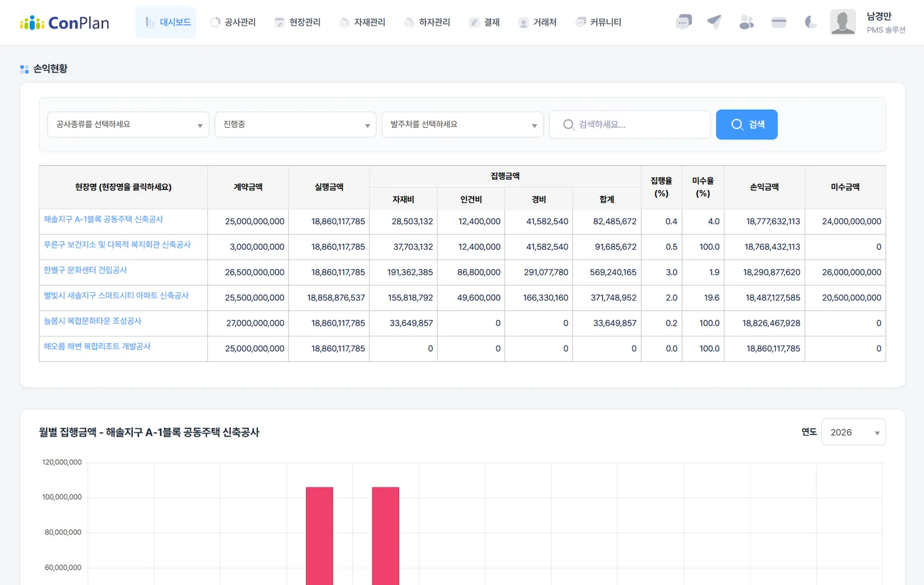924x585 pixels.
Task: Open the 커뮤니티 menu
Action: tap(599, 22)
